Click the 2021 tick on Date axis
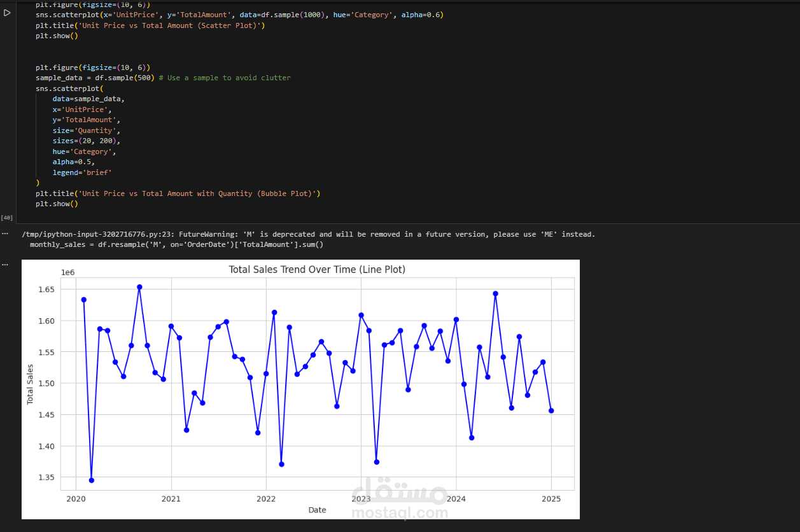This screenshot has width=800, height=532. 171,499
